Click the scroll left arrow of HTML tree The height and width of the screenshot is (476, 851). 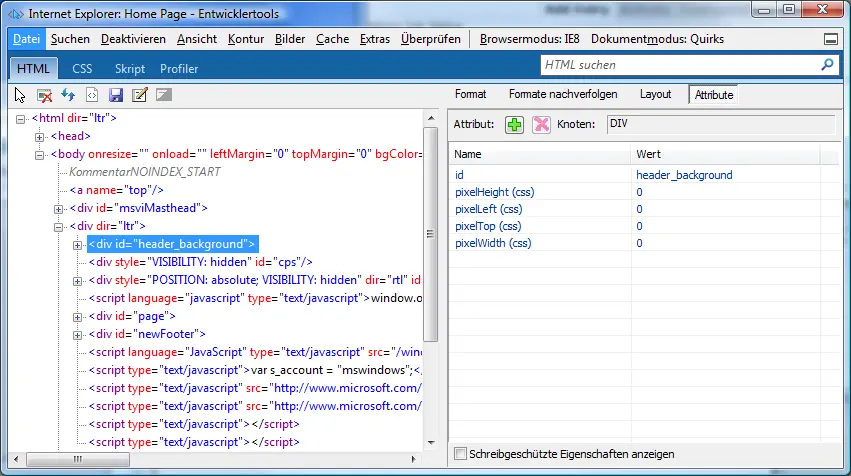tap(16, 459)
